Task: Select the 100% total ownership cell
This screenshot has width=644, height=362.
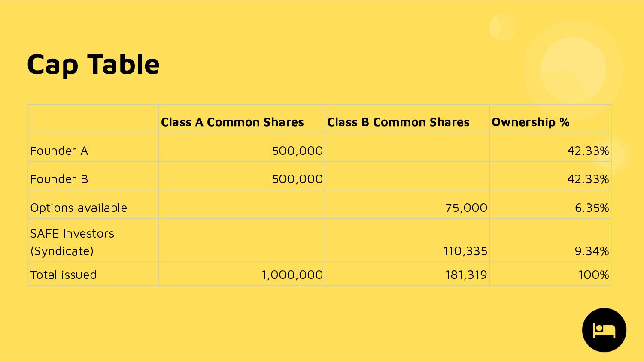Action: pyautogui.click(x=550, y=274)
